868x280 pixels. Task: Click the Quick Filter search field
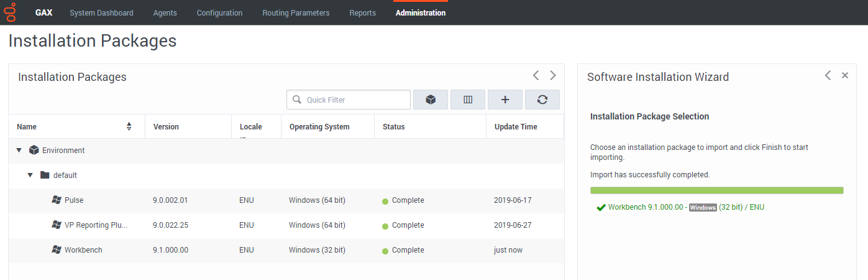349,100
